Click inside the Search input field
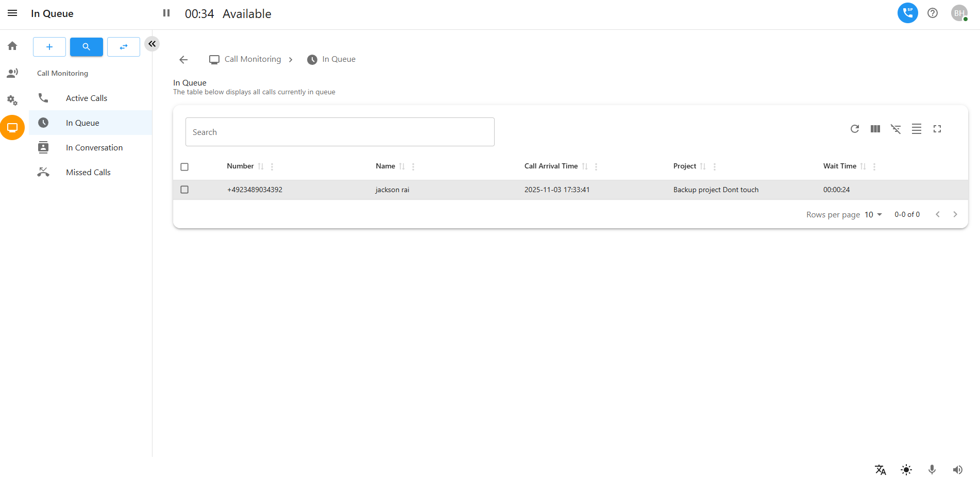980x477 pixels. [x=340, y=132]
